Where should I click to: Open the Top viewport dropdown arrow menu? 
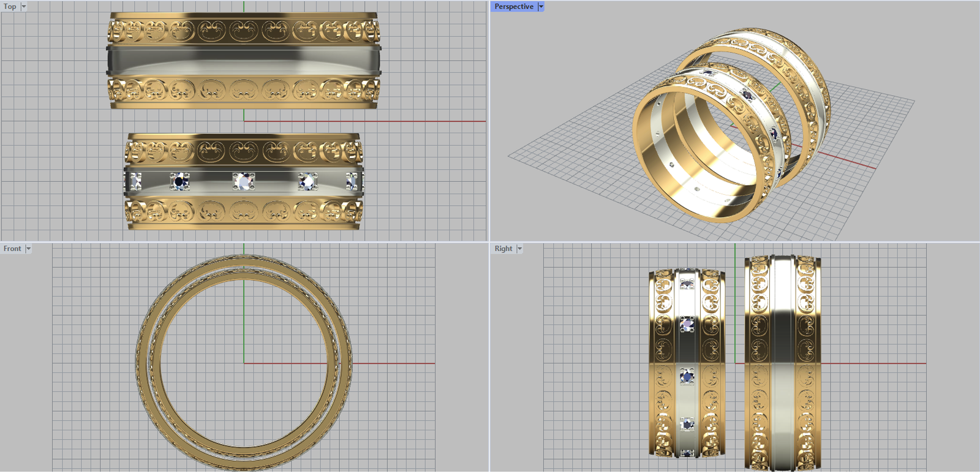(24, 6)
